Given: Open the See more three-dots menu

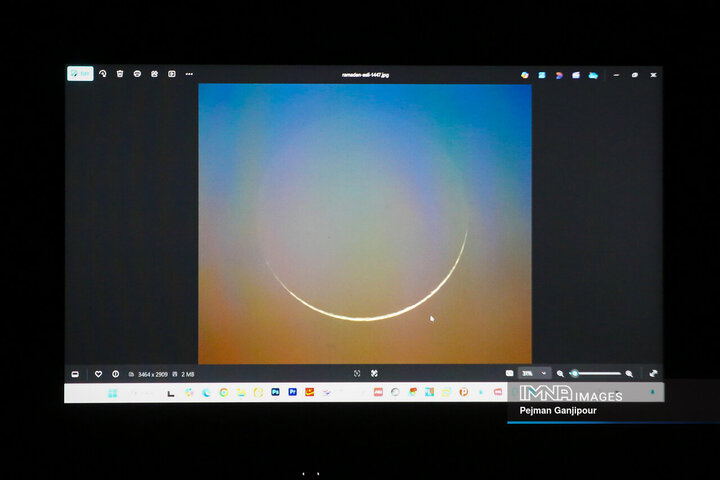Looking at the screenshot, I should 189,73.
